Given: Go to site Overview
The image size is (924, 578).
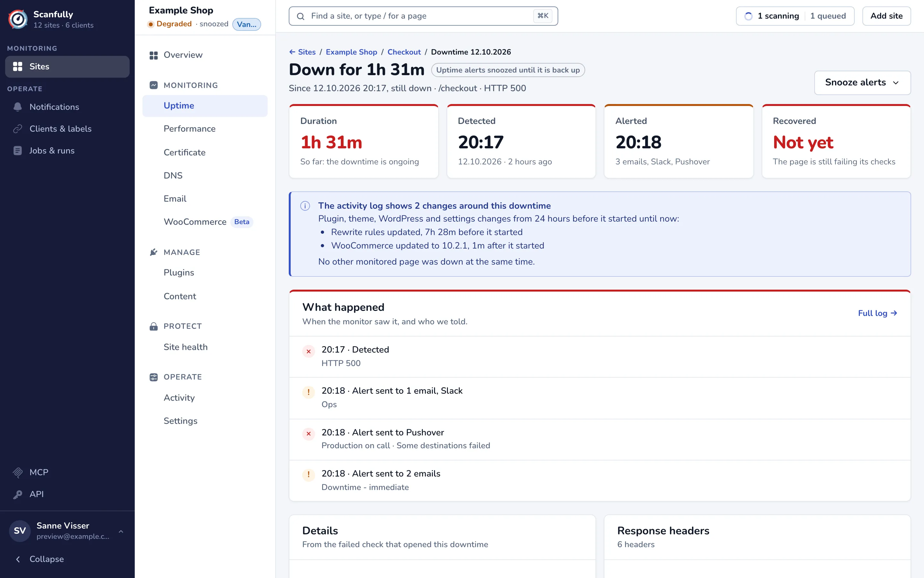Looking at the screenshot, I should 205,55.
